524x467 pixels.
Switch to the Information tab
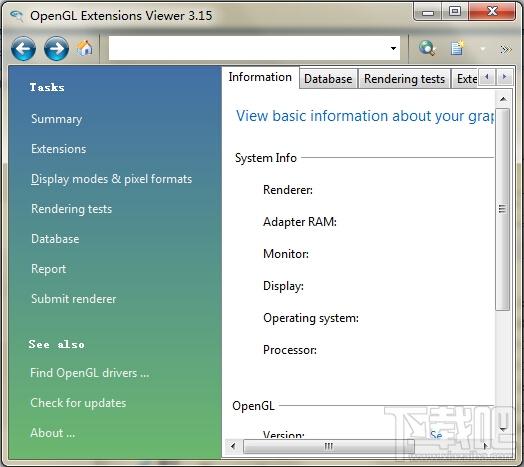260,77
